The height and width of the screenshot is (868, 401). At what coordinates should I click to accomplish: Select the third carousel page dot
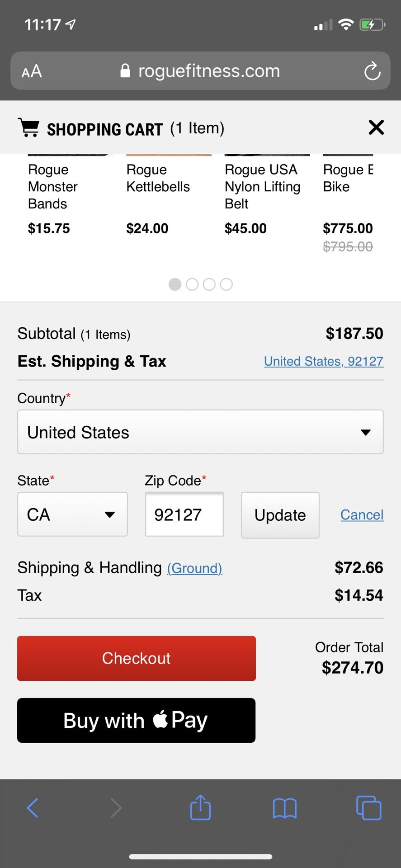click(209, 284)
